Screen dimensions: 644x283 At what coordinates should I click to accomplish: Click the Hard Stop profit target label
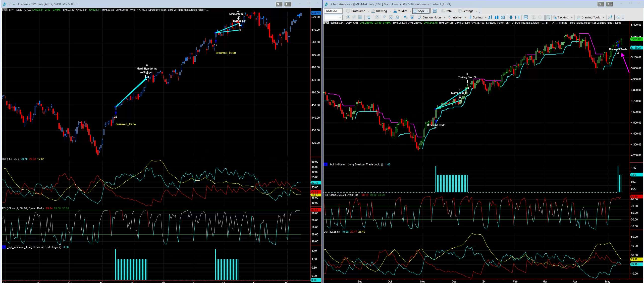pyautogui.click(x=147, y=70)
